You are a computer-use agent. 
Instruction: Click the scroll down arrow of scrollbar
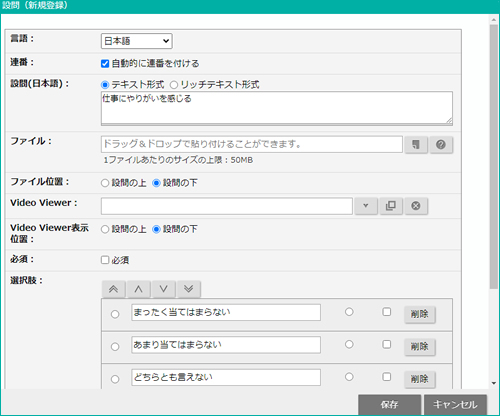coord(494,383)
